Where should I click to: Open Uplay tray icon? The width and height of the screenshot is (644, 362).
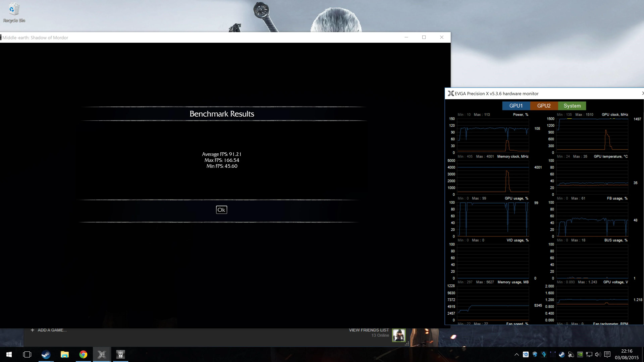coord(526,354)
